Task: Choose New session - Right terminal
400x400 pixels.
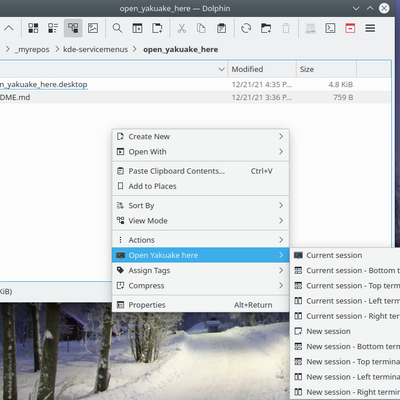Action: 346,392
